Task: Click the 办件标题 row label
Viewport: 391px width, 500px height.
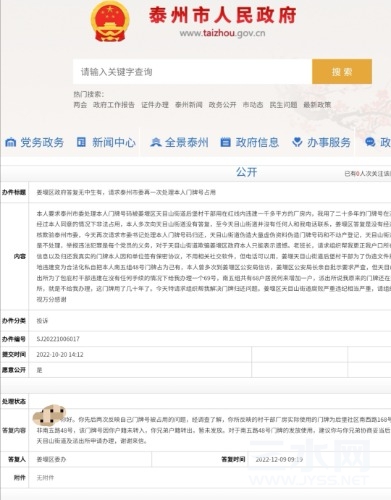Action: pos(14,192)
